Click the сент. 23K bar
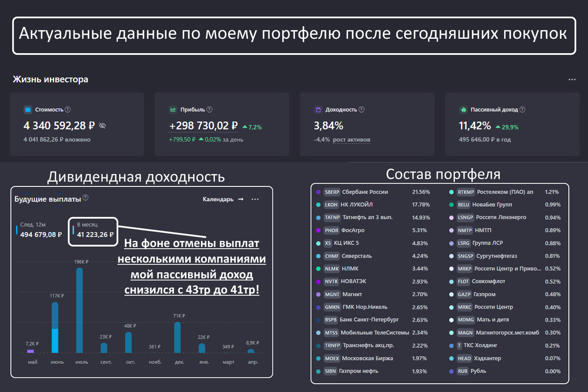The image size is (588, 392). coord(104,348)
